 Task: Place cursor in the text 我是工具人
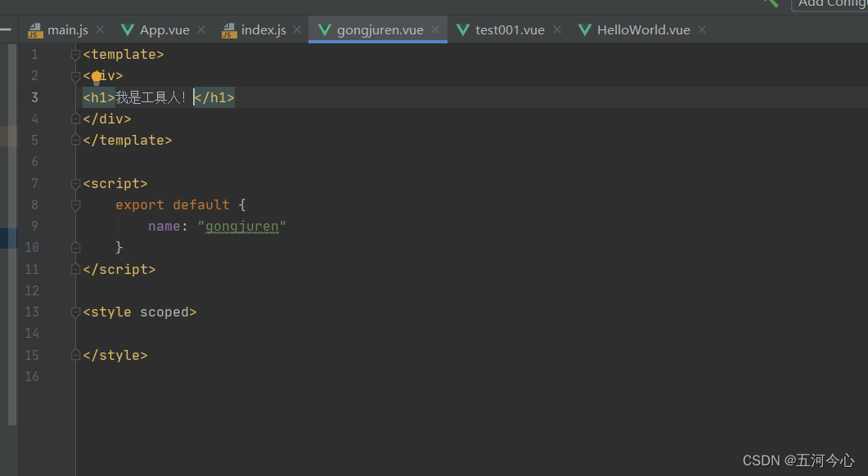click(146, 97)
